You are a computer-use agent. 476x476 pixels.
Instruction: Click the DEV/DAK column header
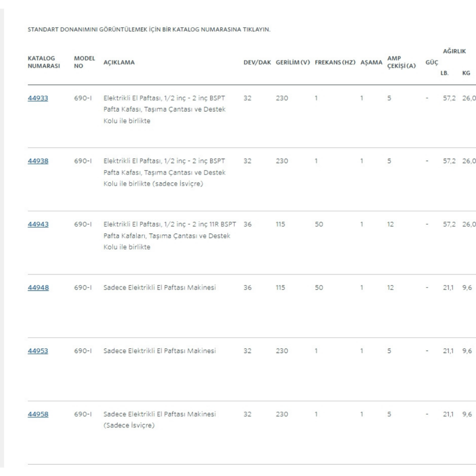(x=256, y=62)
